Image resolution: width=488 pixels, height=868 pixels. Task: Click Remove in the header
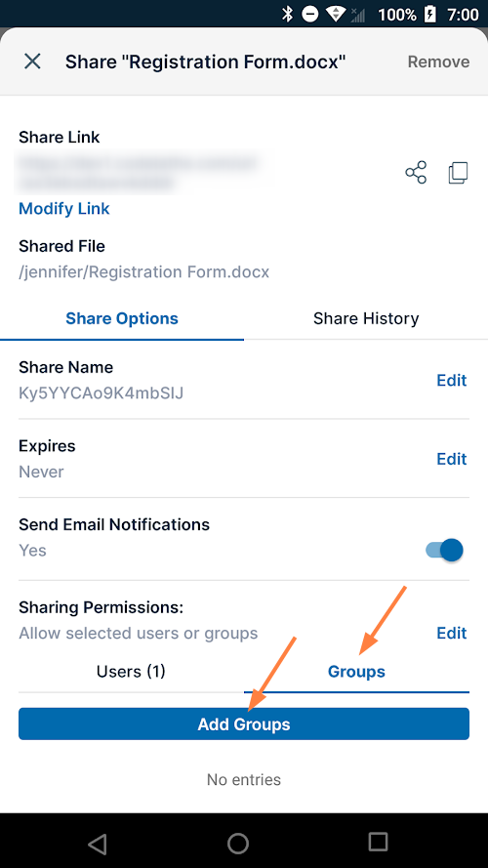point(439,62)
